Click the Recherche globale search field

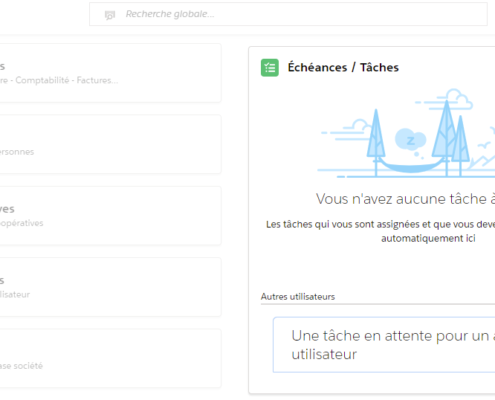coord(288,14)
